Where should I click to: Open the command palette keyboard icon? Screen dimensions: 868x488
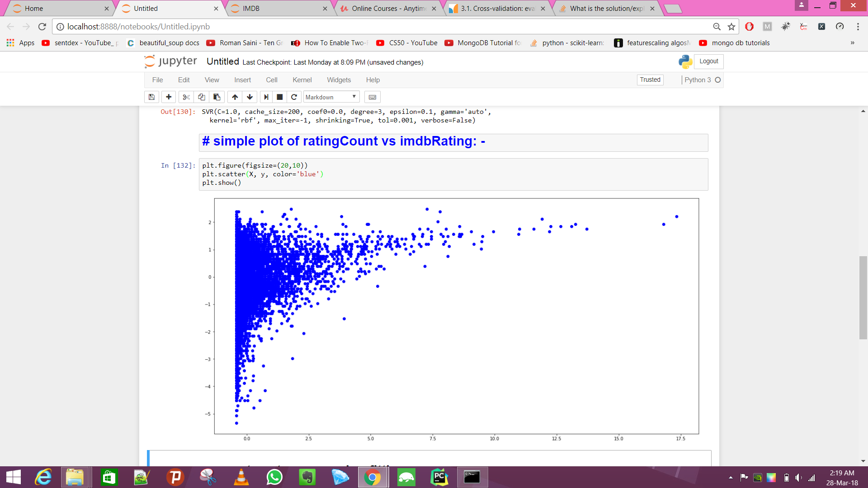click(x=373, y=97)
